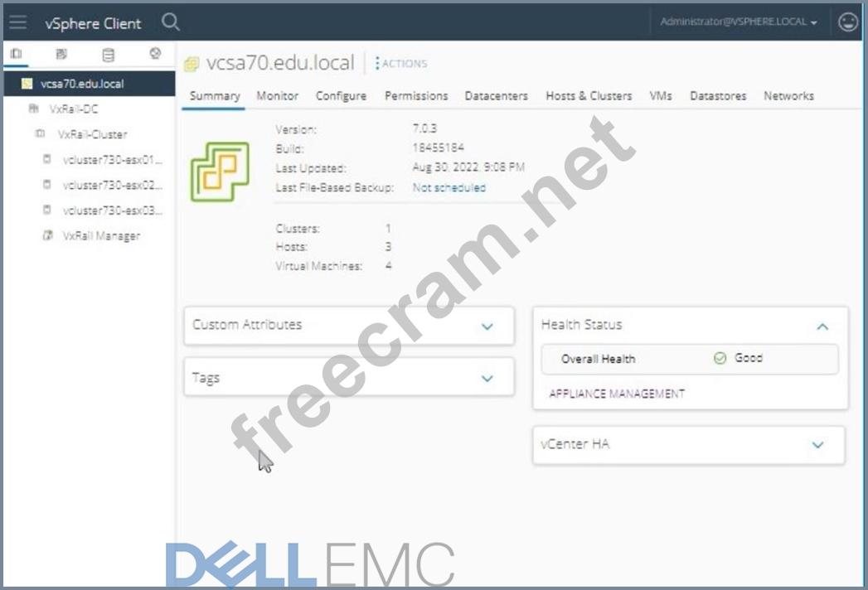868x590 pixels.
Task: Open the hamburger navigation menu
Action: click(17, 22)
